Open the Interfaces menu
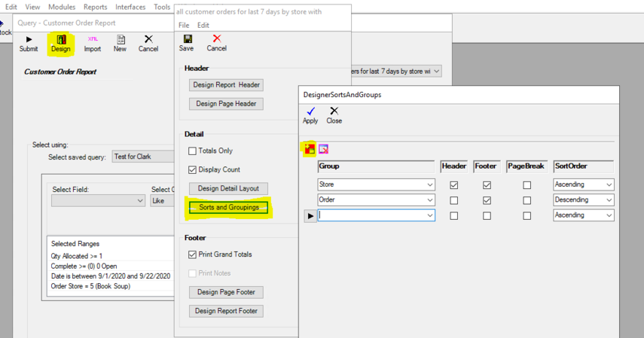This screenshot has height=338, width=644. [x=130, y=7]
